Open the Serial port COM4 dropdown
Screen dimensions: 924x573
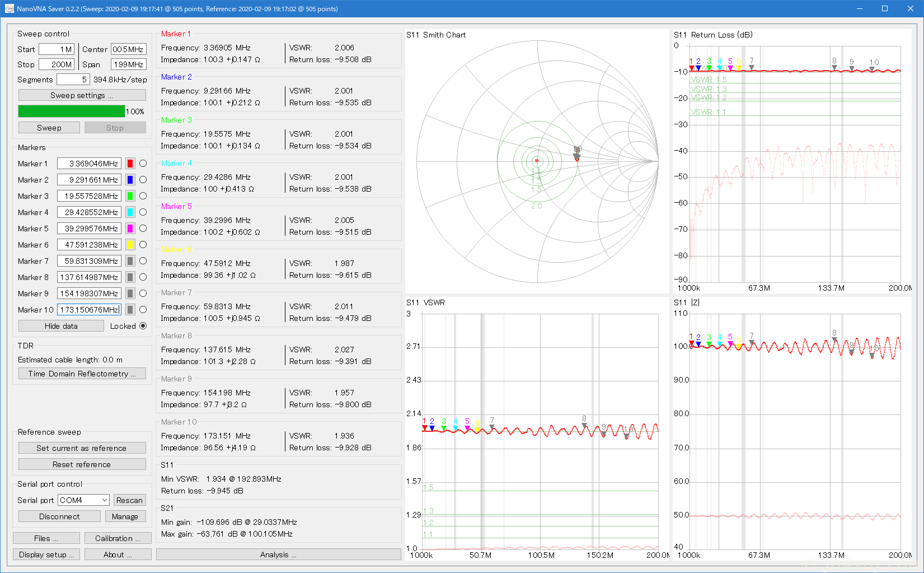(x=83, y=500)
